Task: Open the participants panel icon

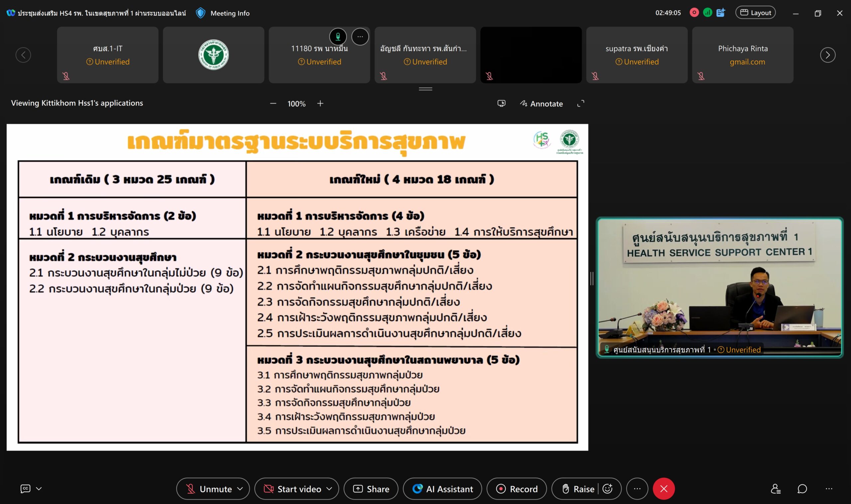Action: pyautogui.click(x=776, y=489)
